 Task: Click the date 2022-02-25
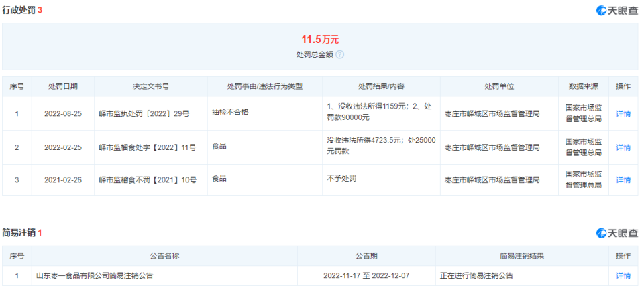pos(63,147)
